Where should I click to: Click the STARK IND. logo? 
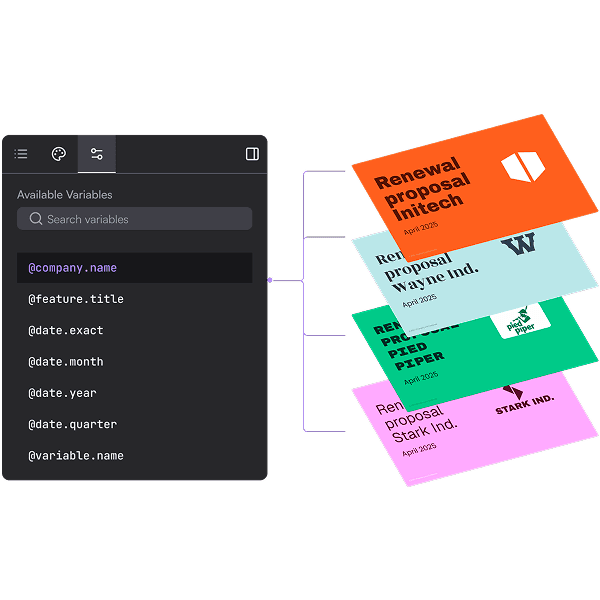click(x=524, y=401)
